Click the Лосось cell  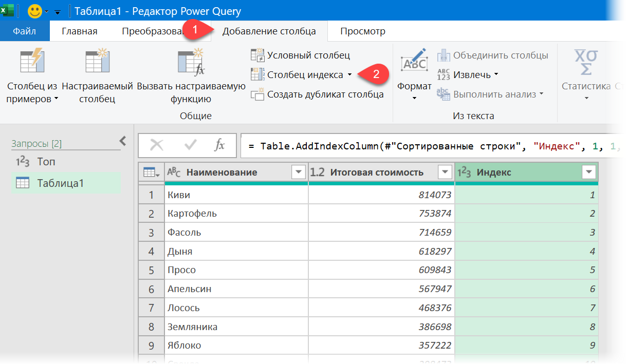point(236,308)
